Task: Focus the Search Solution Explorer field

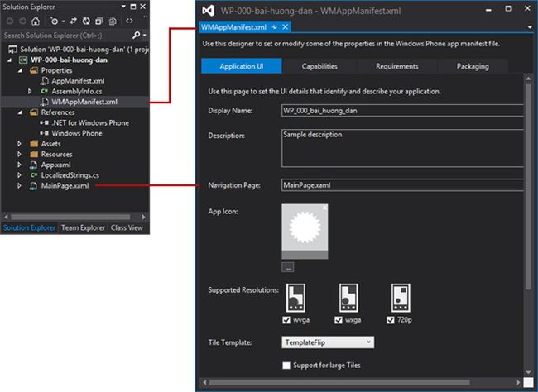Action: point(67,36)
